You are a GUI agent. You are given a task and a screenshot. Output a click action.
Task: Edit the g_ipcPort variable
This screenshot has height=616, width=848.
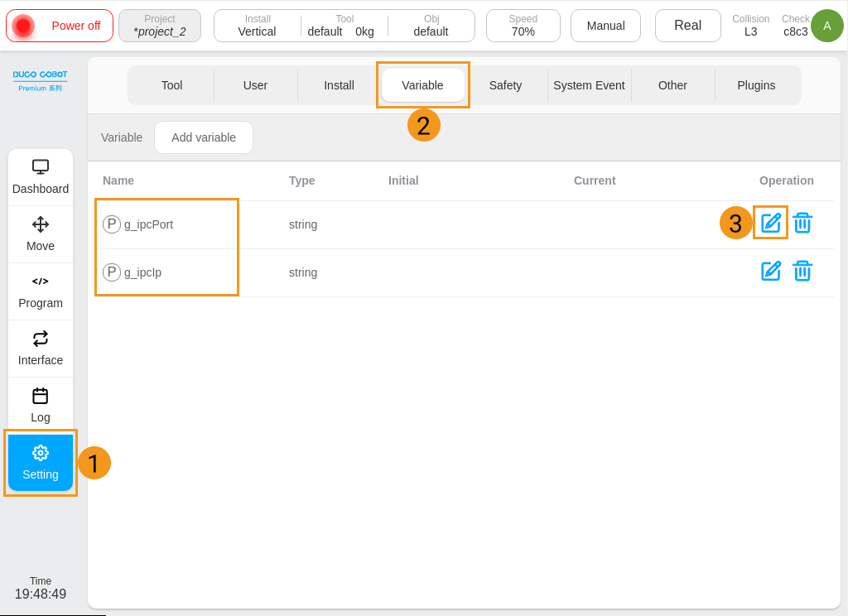pos(770,223)
